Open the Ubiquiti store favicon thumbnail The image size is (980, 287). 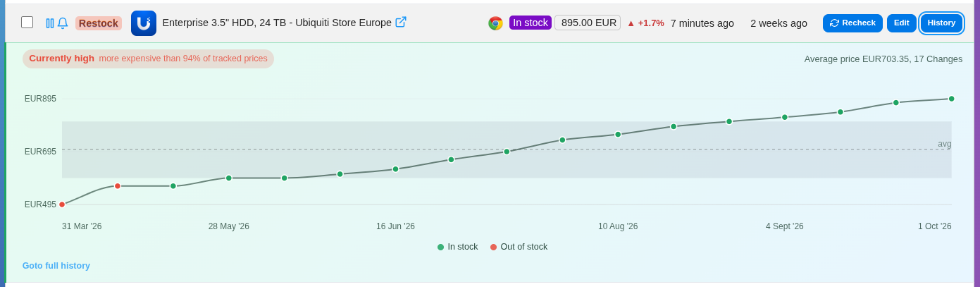(144, 23)
